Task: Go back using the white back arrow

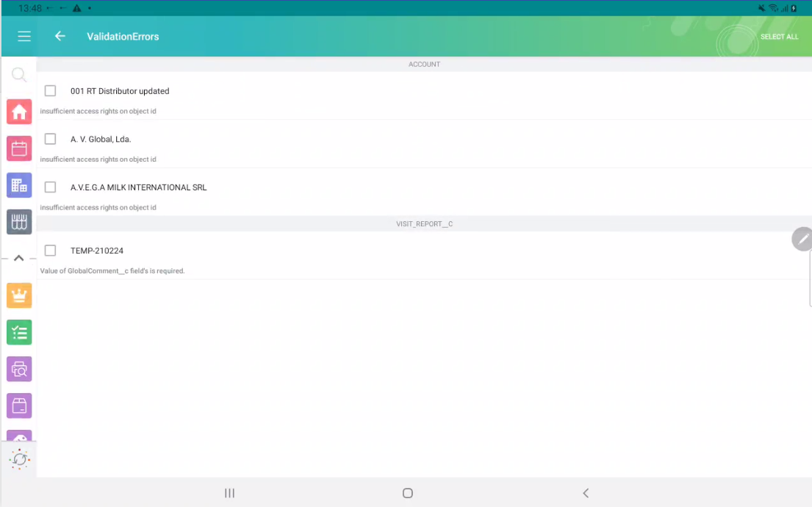Action: click(60, 36)
